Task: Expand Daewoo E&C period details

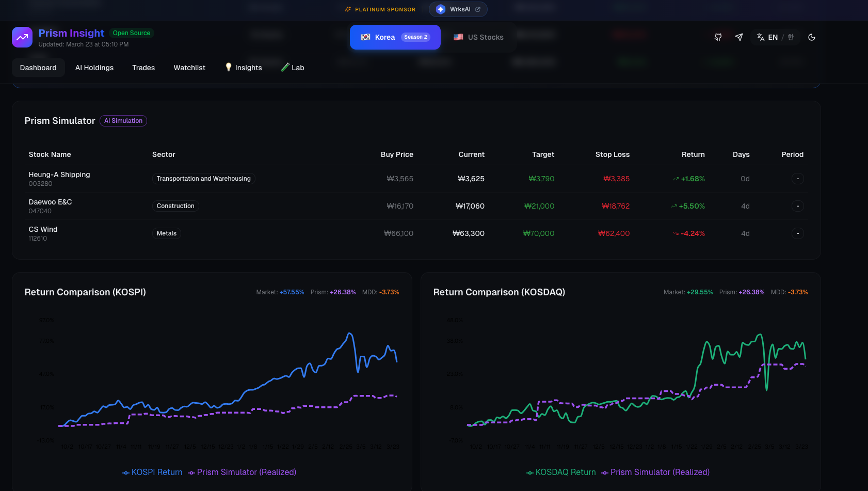Action: 797,206
